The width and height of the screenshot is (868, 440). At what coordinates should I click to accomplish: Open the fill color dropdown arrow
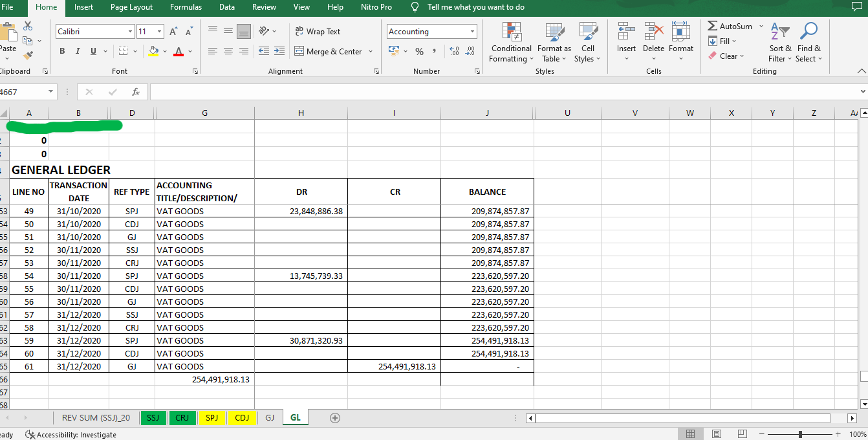[x=164, y=51]
